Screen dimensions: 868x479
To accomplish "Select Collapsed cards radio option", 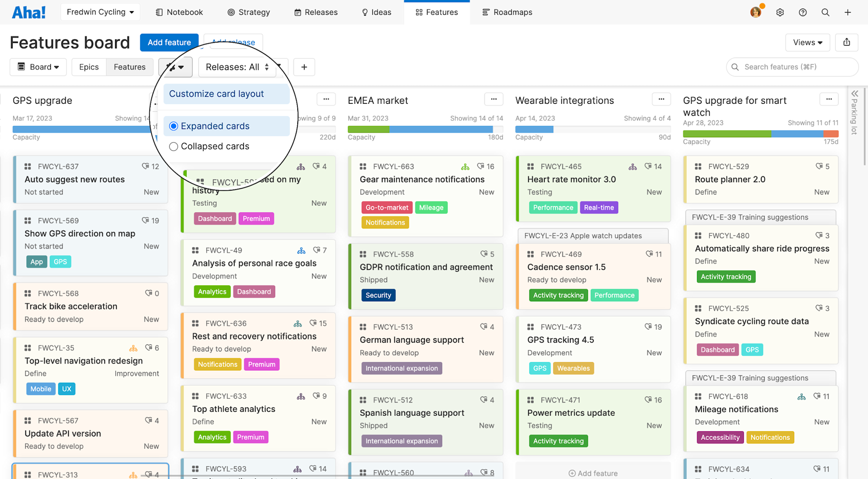I will [x=174, y=146].
